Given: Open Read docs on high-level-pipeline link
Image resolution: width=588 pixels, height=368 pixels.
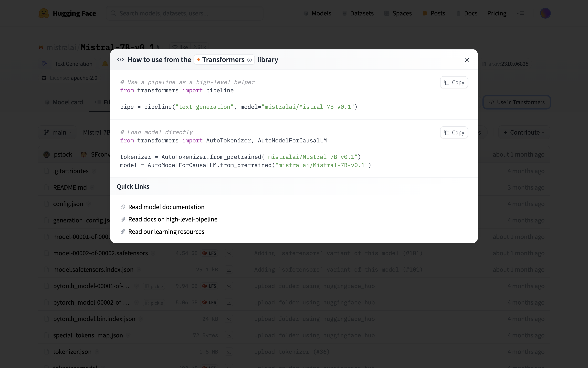Looking at the screenshot, I should (x=173, y=219).
